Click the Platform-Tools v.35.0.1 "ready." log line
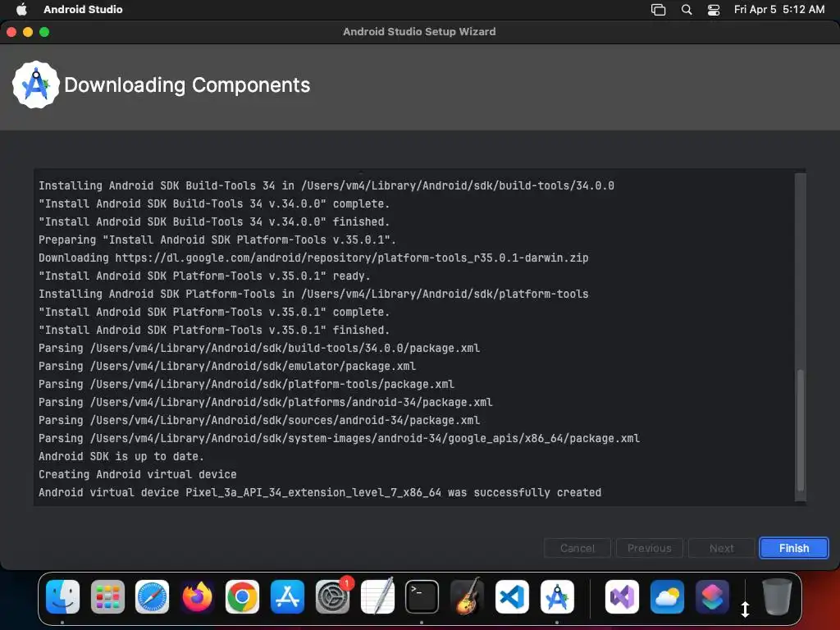Viewport: 840px width, 630px height. (x=204, y=276)
